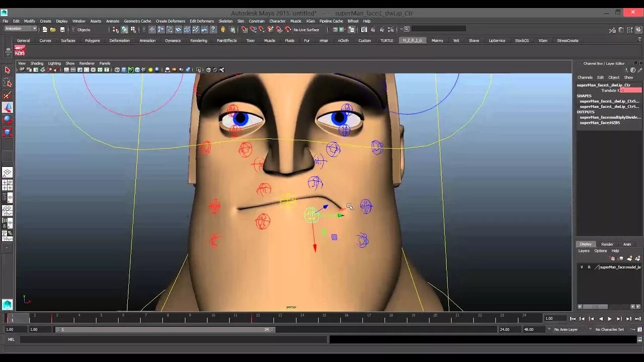Click the MEL command line input
Viewport: 644px width, 362px height.
coord(173,339)
